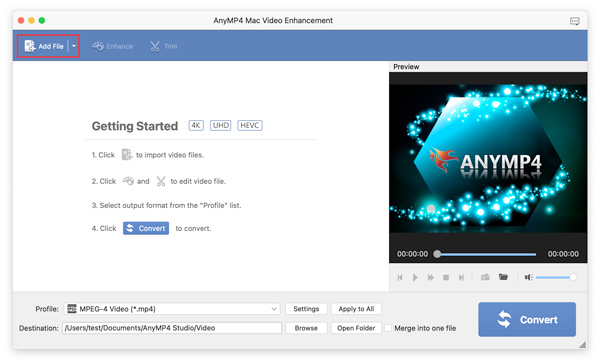Close the window with red button
Screen dimensions: 600x364
pos(21,20)
